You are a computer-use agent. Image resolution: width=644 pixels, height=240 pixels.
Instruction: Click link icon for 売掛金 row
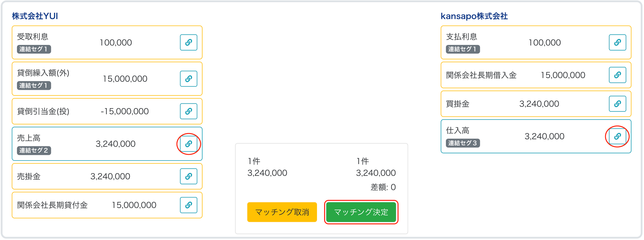188,176
